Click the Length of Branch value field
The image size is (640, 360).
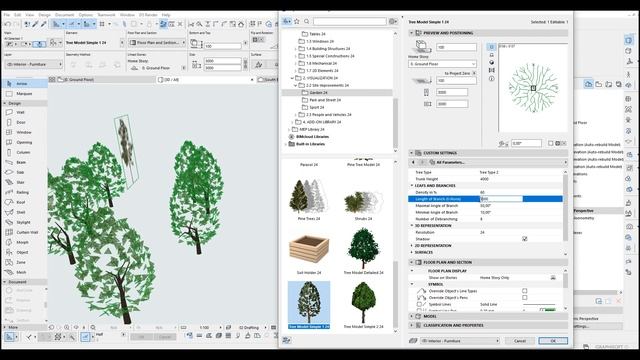[501, 199]
